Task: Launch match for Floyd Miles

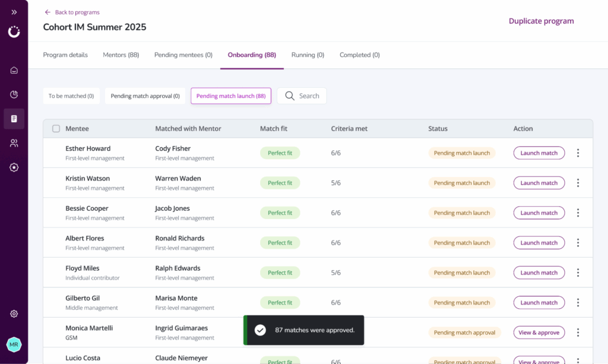Action: [x=539, y=273]
